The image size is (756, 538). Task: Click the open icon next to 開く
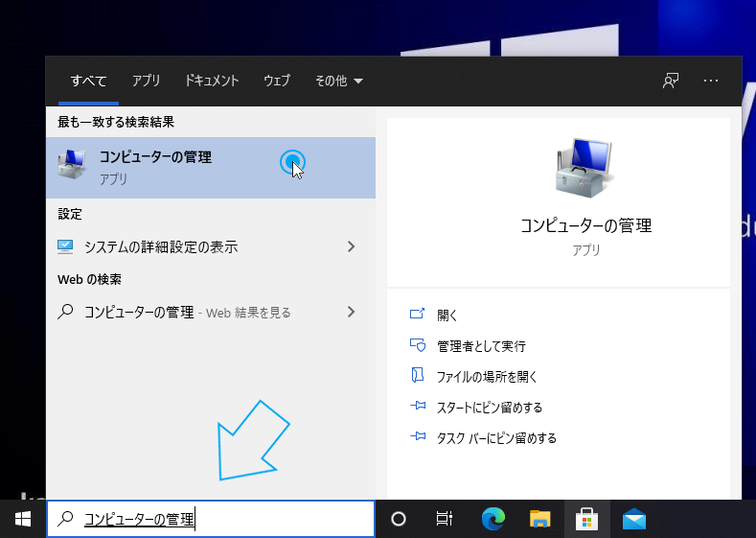coord(417,314)
